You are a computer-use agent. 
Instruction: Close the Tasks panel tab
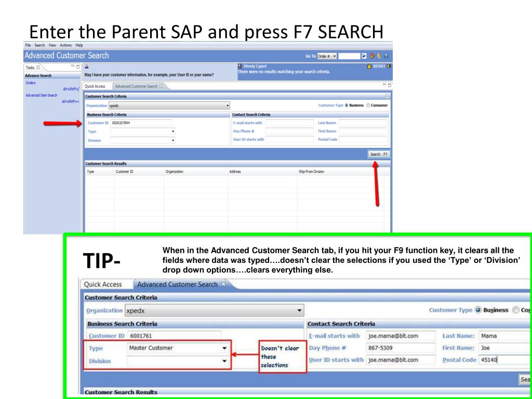tap(38, 67)
